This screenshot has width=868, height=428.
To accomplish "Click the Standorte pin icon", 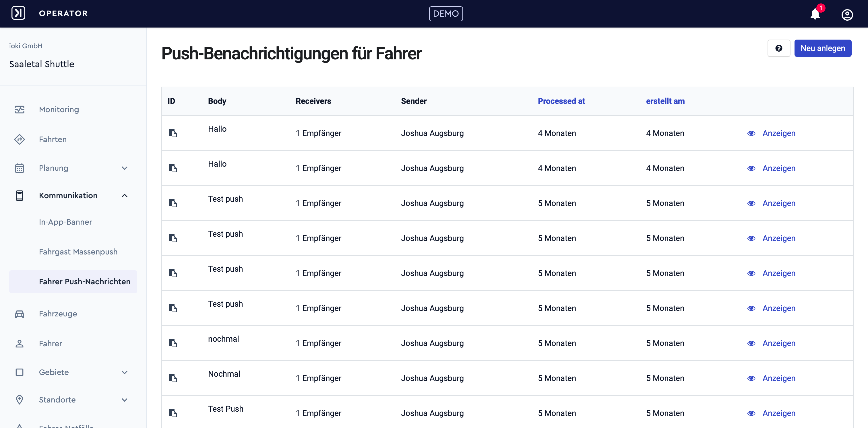I will (20, 400).
